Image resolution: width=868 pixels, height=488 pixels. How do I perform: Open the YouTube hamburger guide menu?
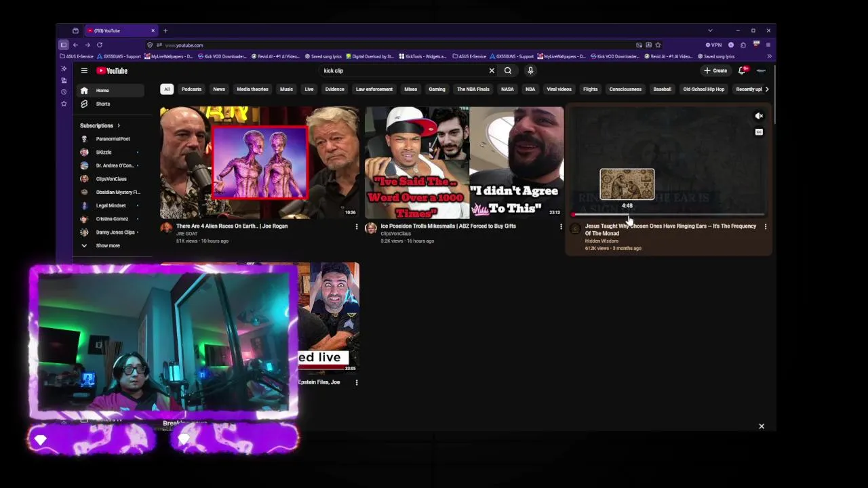point(84,70)
